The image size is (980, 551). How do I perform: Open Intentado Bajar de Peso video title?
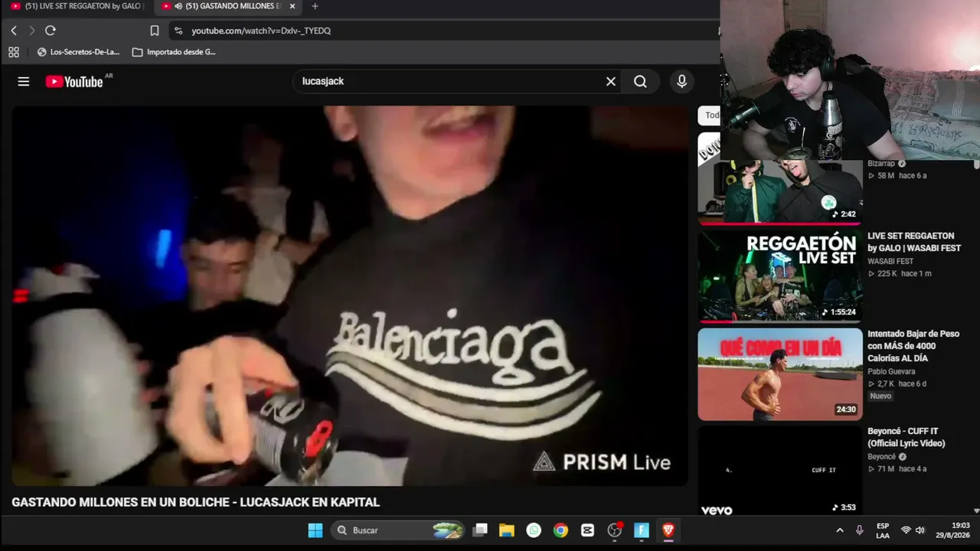913,346
